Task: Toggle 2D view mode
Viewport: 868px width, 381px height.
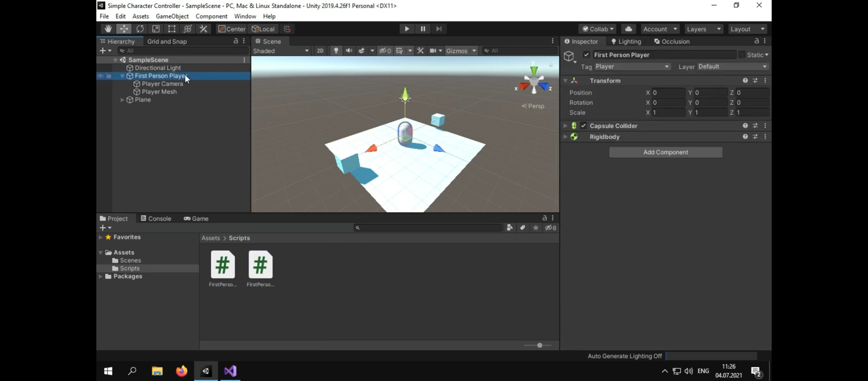Action: 320,51
